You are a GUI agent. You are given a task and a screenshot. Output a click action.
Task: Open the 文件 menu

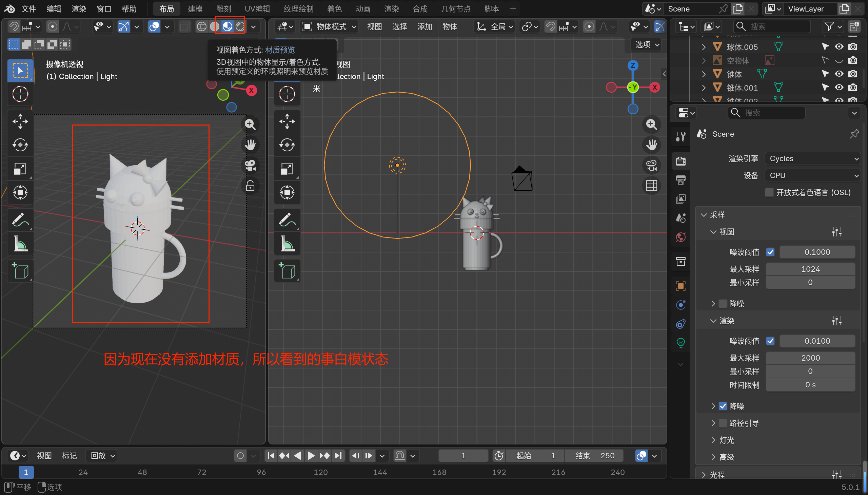pos(28,9)
